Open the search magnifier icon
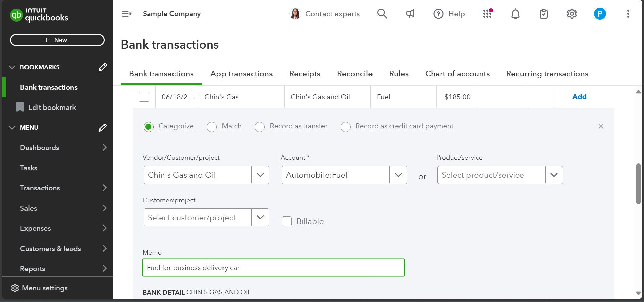 pyautogui.click(x=382, y=14)
